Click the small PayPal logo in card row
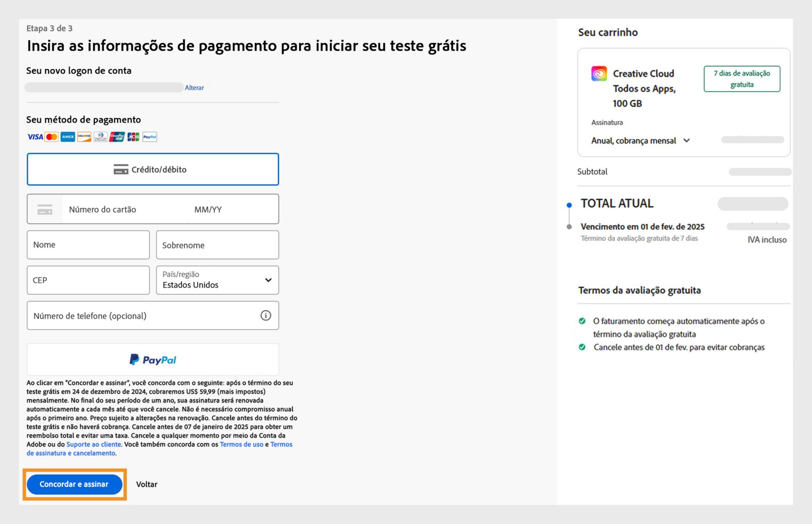The height and width of the screenshot is (524, 812). 150,137
